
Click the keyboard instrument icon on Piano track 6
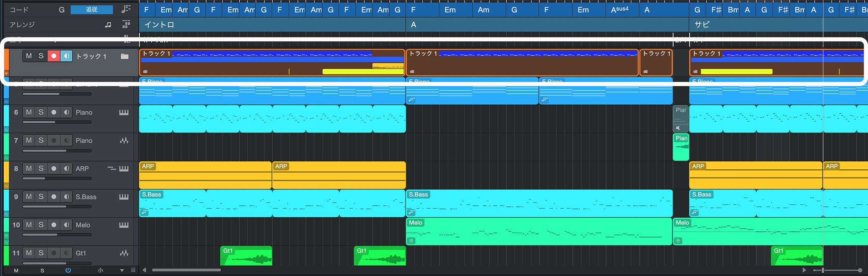click(124, 113)
